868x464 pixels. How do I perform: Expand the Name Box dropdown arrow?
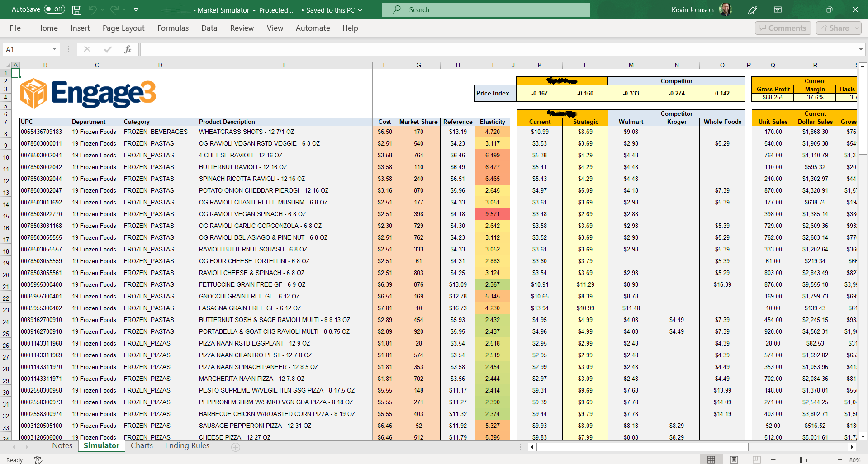click(54, 49)
